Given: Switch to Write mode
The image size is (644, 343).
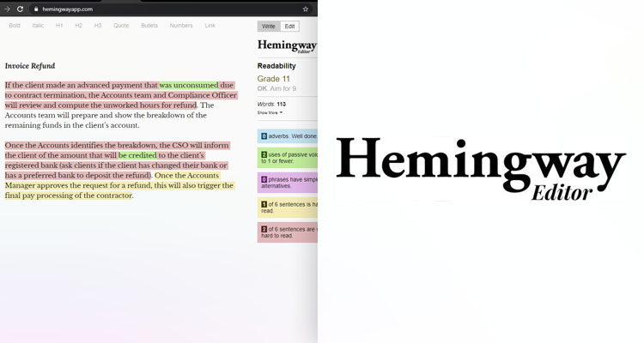Looking at the screenshot, I should coord(269,27).
